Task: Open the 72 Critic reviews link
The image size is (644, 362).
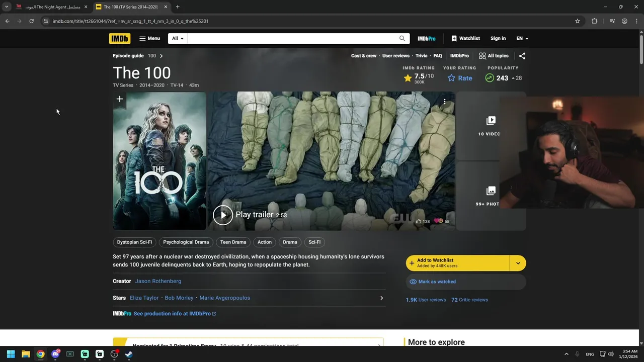Action: [x=469, y=300]
